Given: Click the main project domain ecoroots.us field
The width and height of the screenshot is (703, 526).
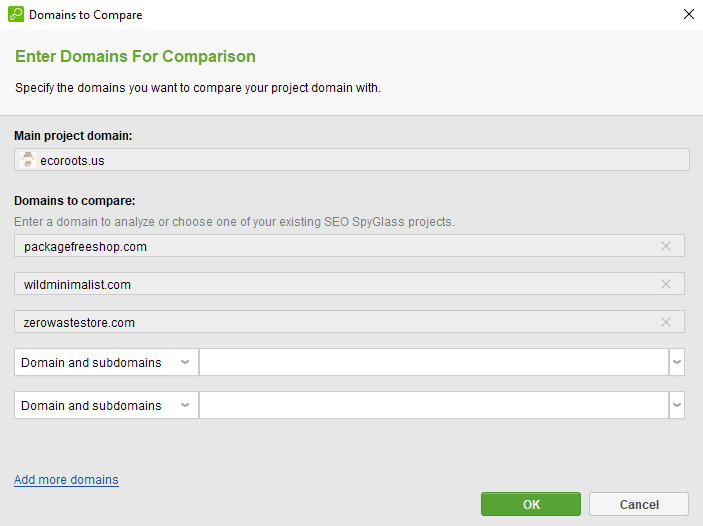Looking at the screenshot, I should (x=352, y=160).
